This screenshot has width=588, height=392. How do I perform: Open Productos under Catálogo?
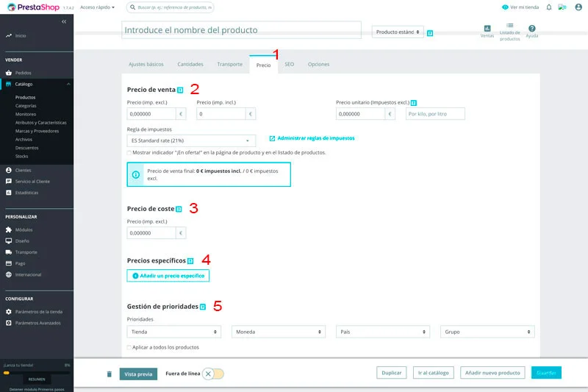point(26,98)
